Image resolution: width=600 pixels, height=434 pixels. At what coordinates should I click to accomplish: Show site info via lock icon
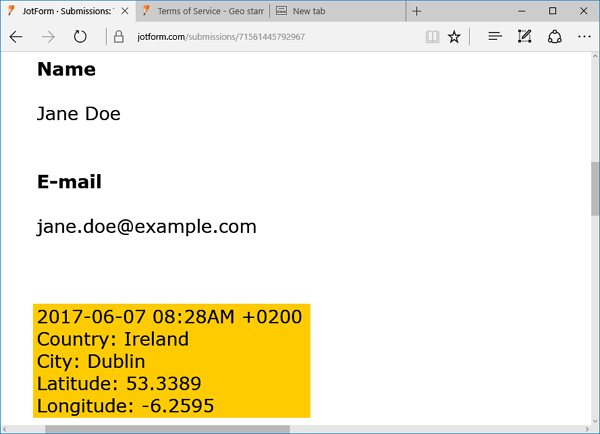tap(118, 37)
